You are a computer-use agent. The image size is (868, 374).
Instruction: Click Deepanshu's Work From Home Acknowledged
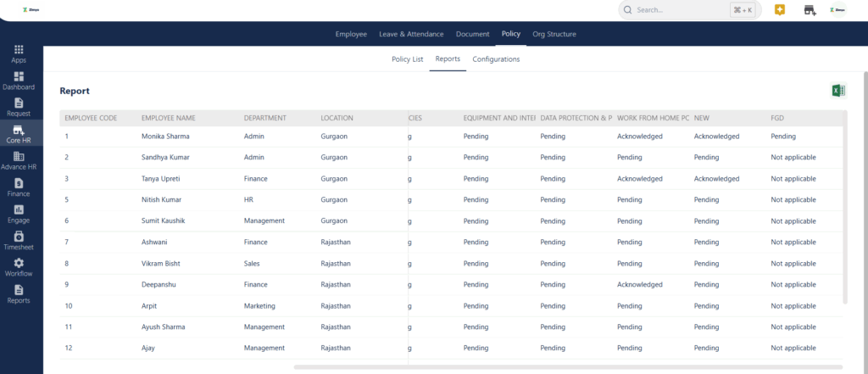click(x=640, y=284)
